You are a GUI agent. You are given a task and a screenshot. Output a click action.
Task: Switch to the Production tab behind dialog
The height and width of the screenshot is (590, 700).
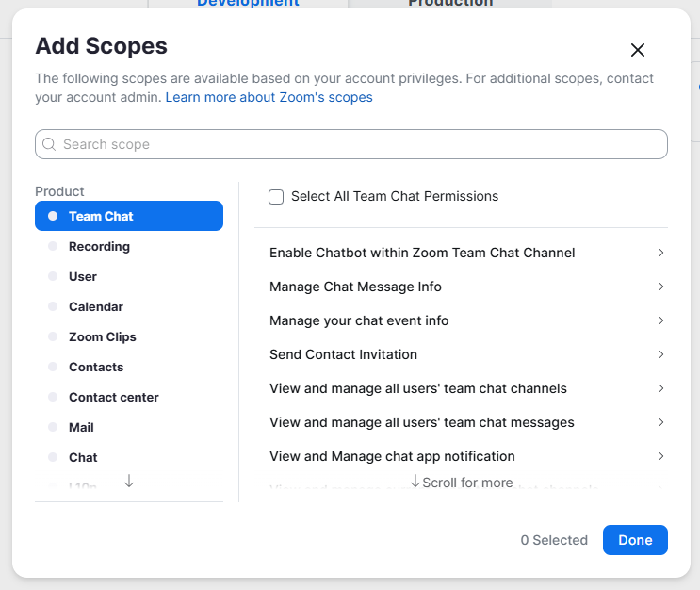[450, 4]
